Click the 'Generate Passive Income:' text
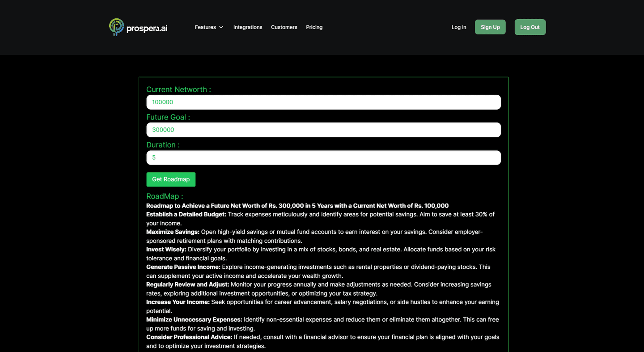 (x=183, y=267)
